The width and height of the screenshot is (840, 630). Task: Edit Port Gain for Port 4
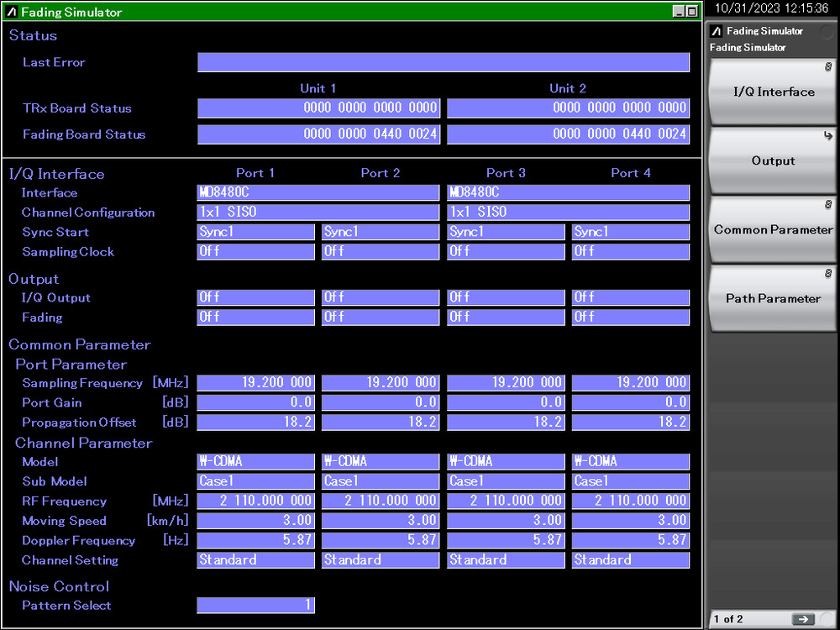click(x=631, y=403)
